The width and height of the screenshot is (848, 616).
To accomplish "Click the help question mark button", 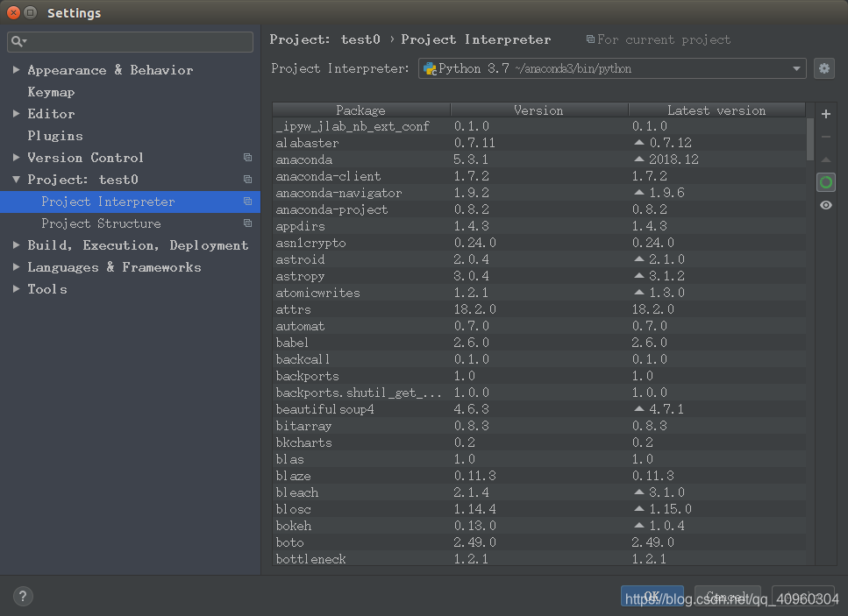I will 23,596.
